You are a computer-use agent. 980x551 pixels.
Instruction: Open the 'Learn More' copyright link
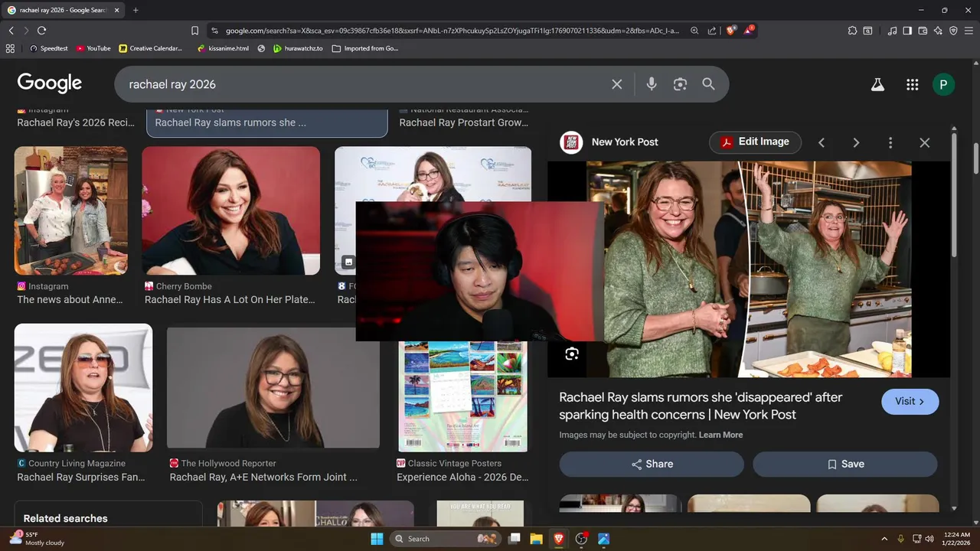[x=720, y=435]
